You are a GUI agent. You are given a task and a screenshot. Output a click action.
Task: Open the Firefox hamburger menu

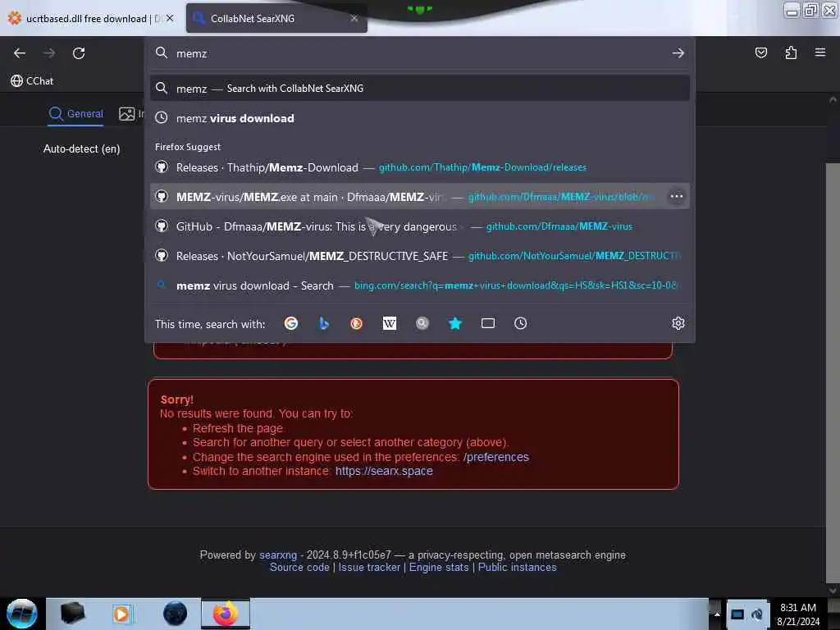(820, 52)
